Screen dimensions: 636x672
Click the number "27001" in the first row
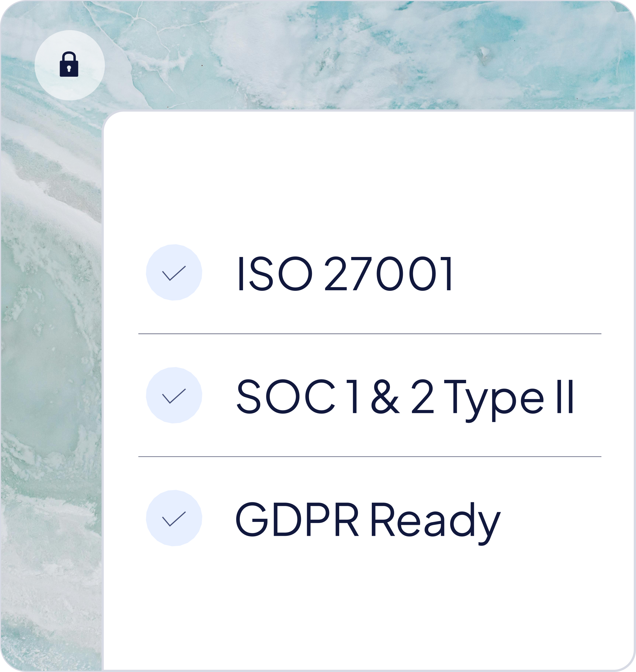pyautogui.click(x=389, y=273)
